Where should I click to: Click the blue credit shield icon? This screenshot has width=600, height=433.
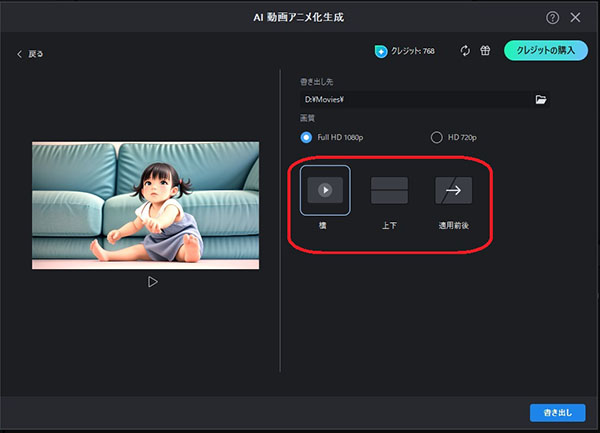[381, 51]
